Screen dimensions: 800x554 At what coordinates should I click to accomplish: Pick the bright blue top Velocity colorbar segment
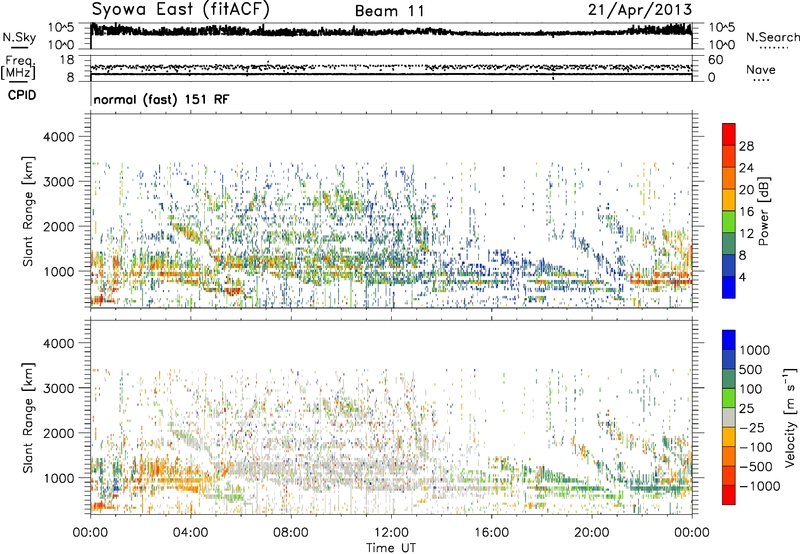[729, 340]
